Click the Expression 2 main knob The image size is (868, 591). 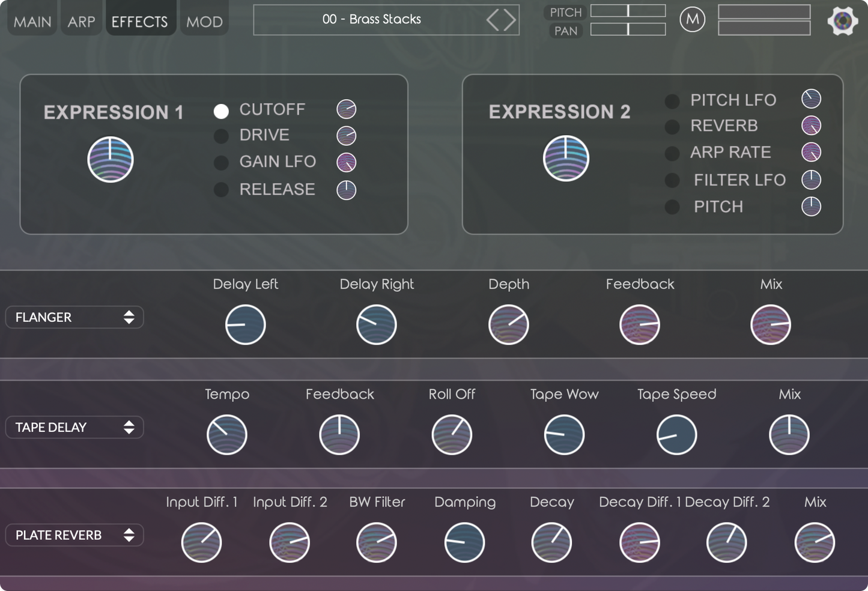pos(566,159)
